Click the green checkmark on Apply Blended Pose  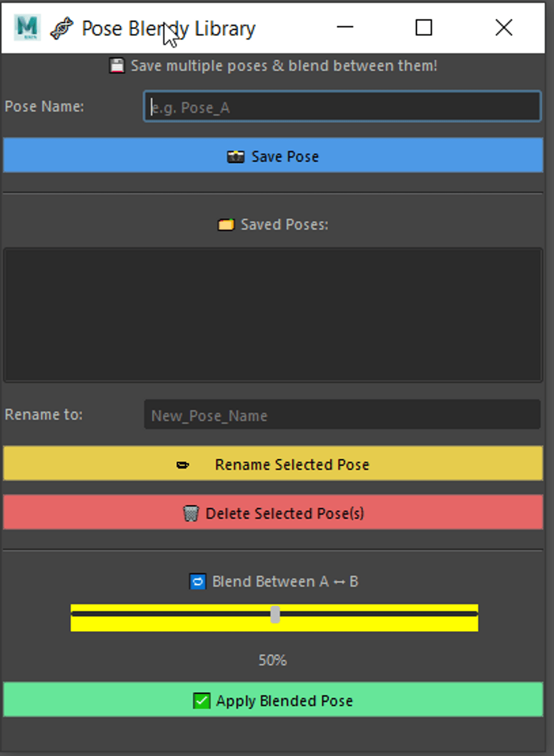tap(202, 701)
